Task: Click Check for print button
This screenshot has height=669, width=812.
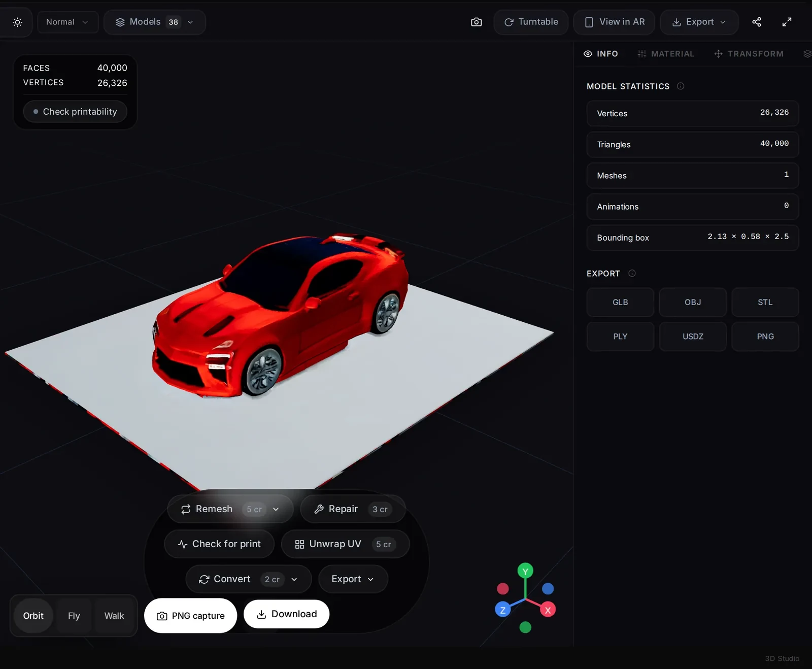Action: [219, 544]
